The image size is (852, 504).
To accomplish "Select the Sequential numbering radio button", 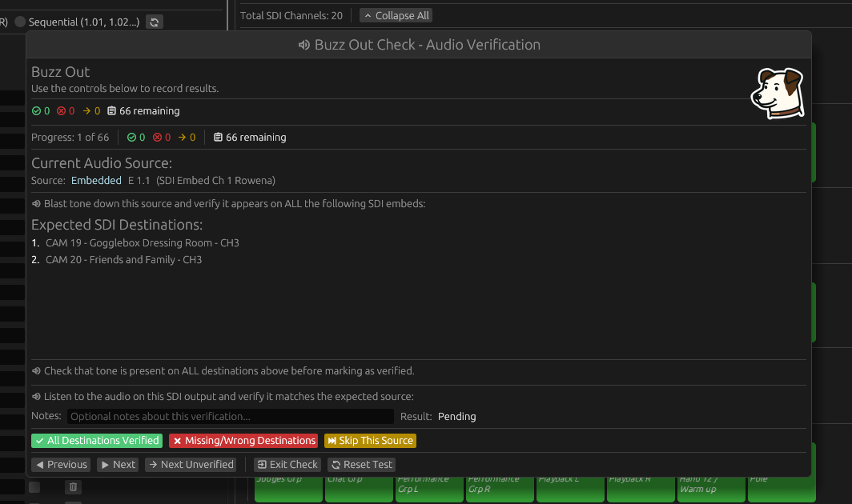I will coord(21,22).
